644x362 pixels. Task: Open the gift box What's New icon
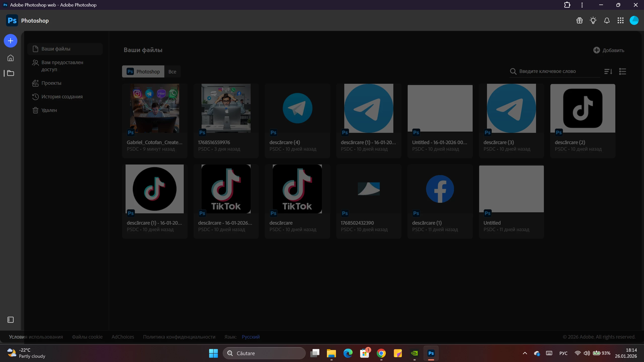(x=580, y=21)
